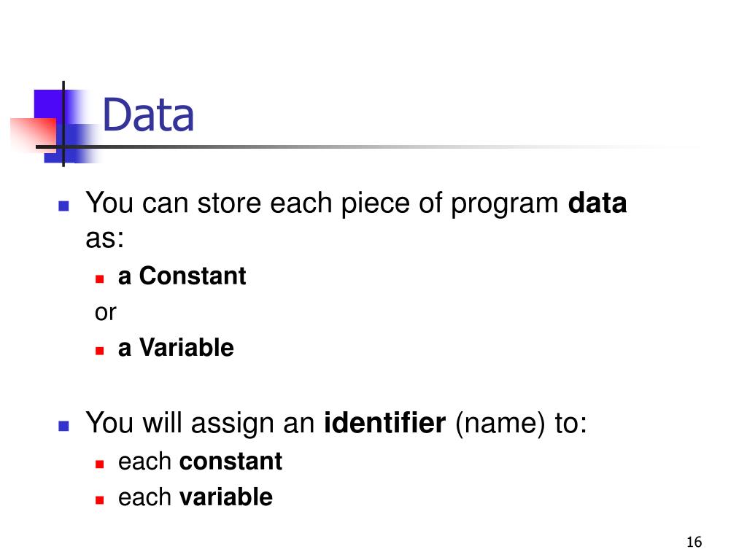
Task: Click the horizontal gradient line under the title
Action: click(371, 147)
